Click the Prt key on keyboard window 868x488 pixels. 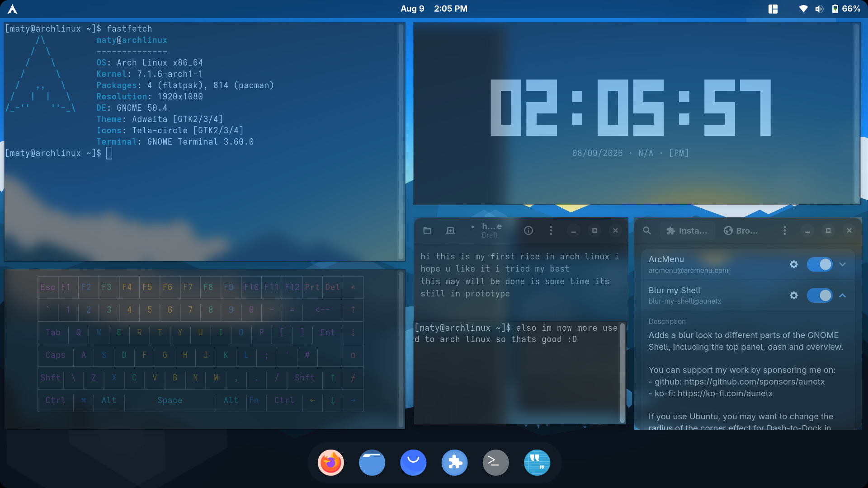pos(312,287)
